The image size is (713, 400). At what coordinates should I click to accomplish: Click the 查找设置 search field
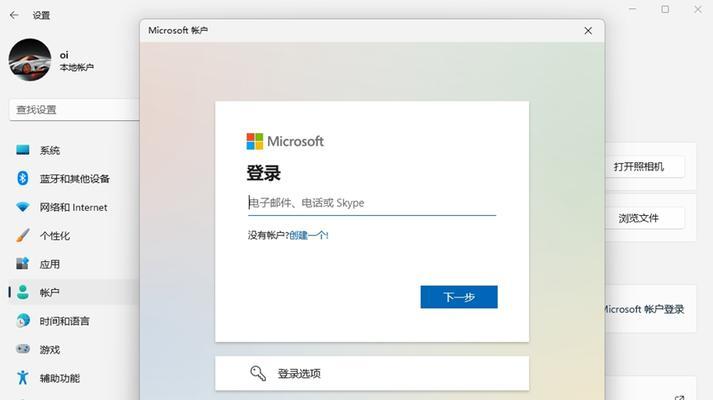[74, 110]
